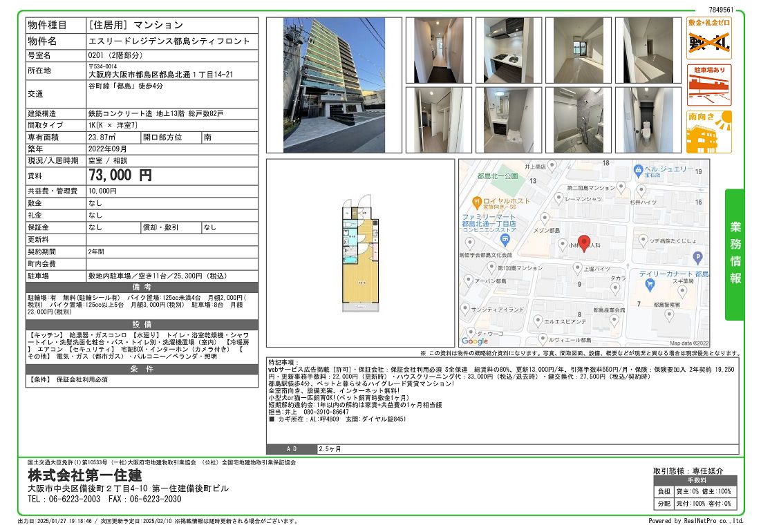Click structure text 鉄筋コンクリート造 地上13階

136,113
